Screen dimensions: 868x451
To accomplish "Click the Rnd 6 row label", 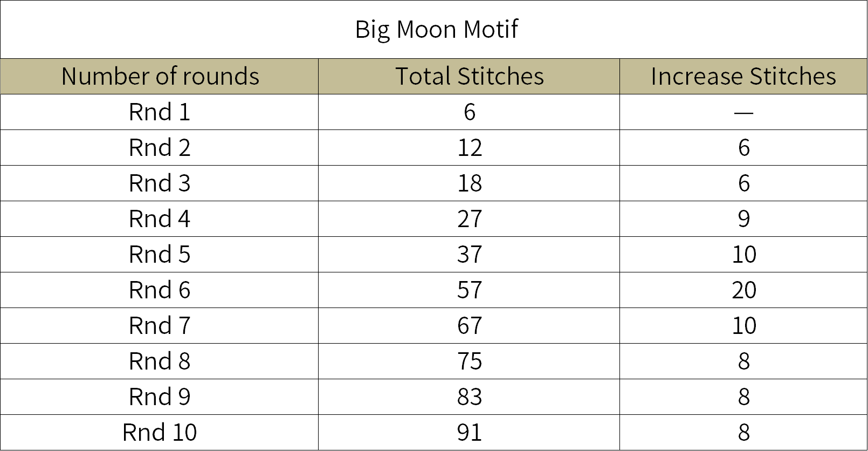I will pyautogui.click(x=160, y=290).
